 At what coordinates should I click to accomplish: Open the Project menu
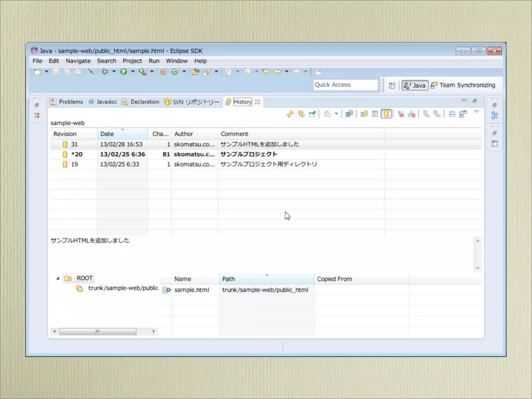click(132, 61)
